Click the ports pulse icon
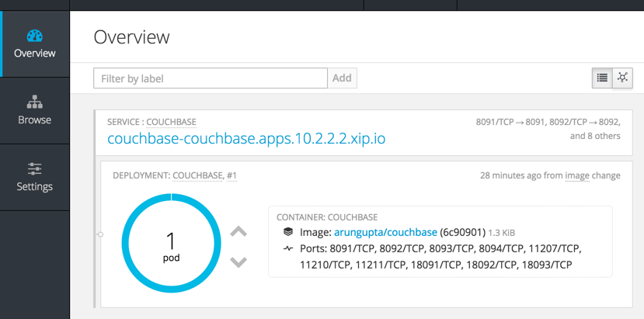The width and height of the screenshot is (644, 319). pos(288,248)
